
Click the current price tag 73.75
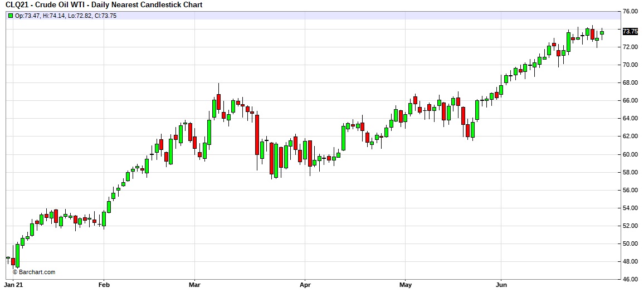[630, 31]
